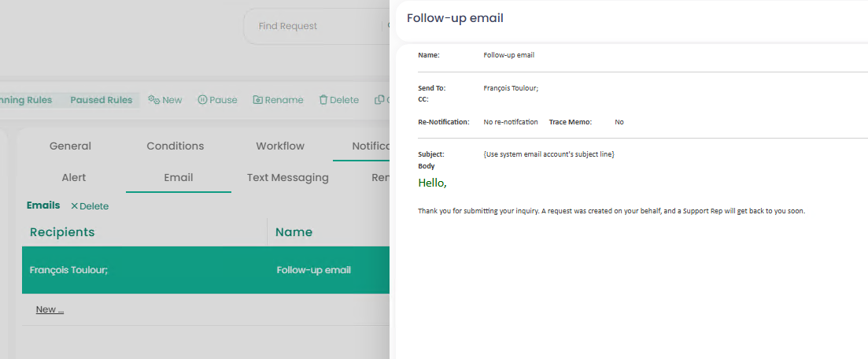The height and width of the screenshot is (359, 868).
Task: Click the trash can Delete icon
Action: pyautogui.click(x=323, y=100)
